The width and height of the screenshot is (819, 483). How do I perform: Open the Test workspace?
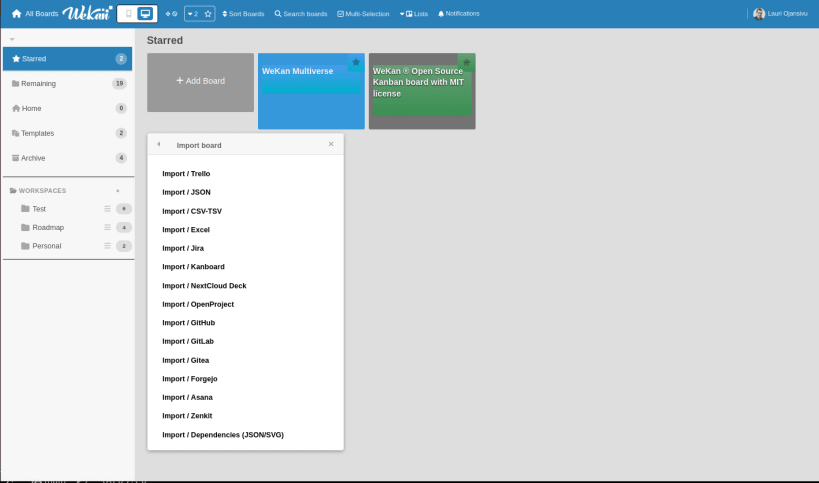[x=39, y=209]
